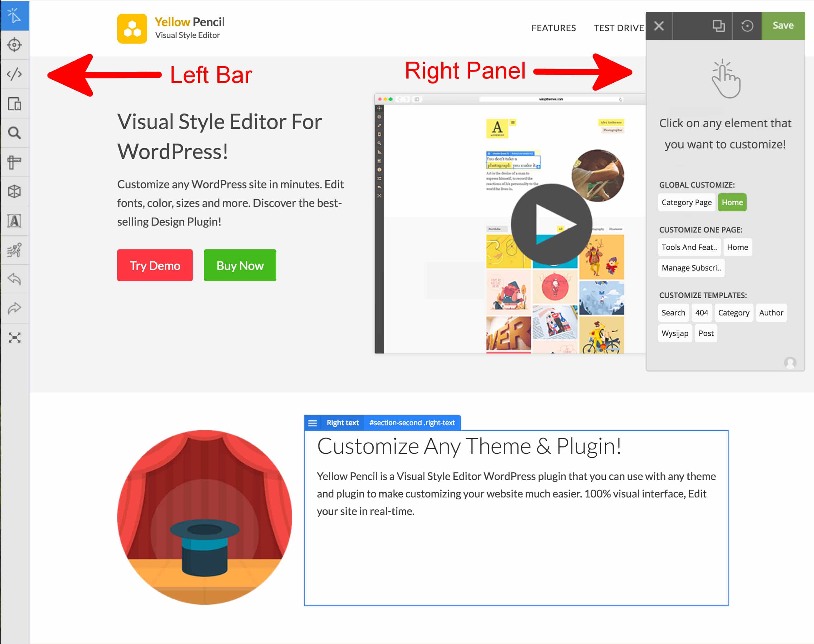The image size is (814, 644).
Task: Click the target/crosshair tool icon
Action: 16,44
